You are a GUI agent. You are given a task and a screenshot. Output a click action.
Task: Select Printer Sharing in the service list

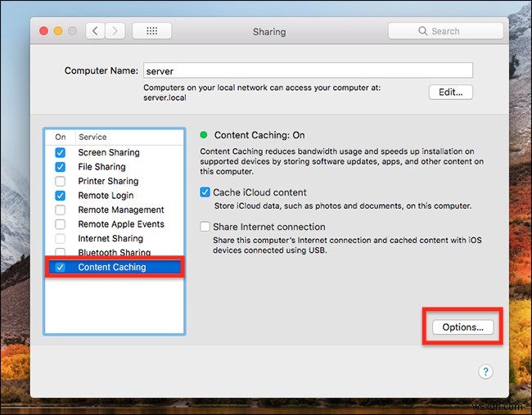coord(108,181)
